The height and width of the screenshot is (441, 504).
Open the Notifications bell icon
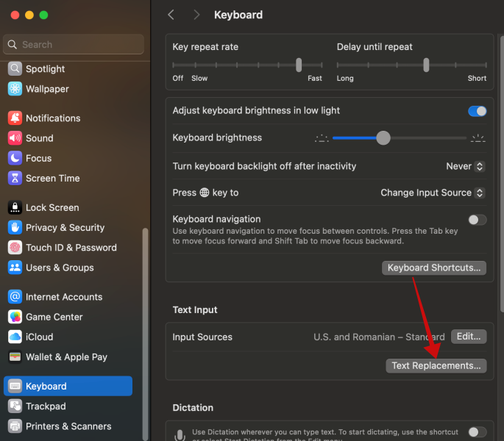(15, 118)
